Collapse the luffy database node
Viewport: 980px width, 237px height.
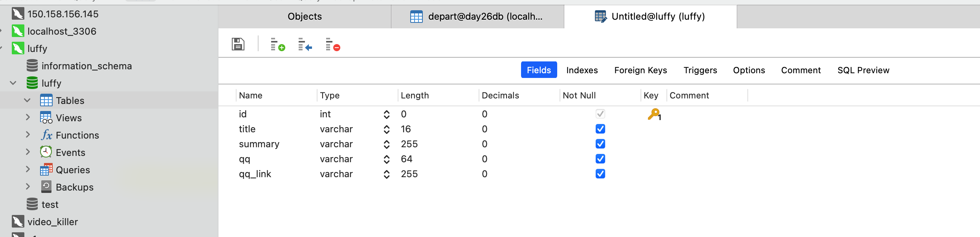[13, 83]
